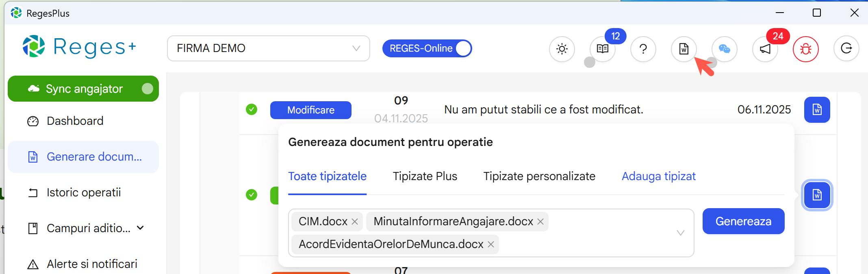Expand the tipizate selection dropdown arrow
Viewport: 868px width, 274px height.
[x=681, y=233]
